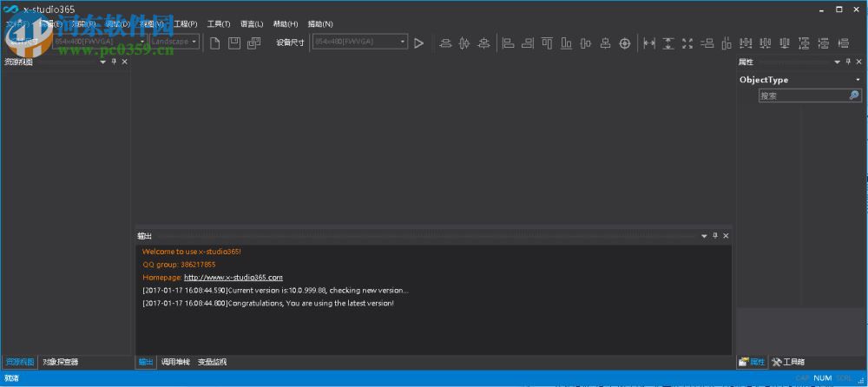Click the 'Welcome to use x-studio365!' line

coord(192,252)
